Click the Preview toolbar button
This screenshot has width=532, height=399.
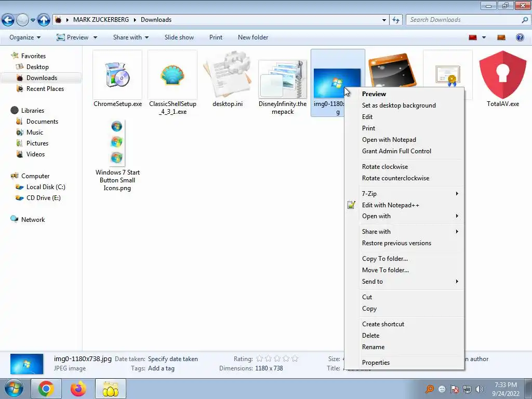[73, 37]
